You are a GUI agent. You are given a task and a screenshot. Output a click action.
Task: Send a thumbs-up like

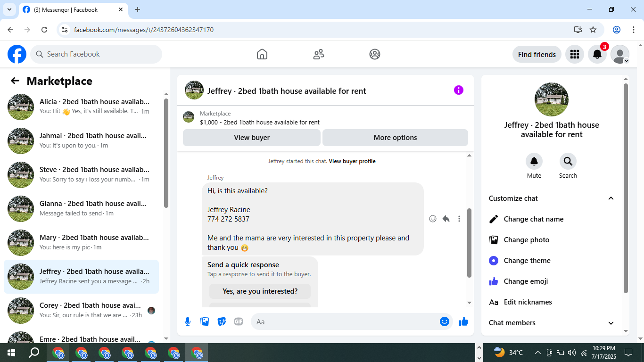tap(463, 321)
